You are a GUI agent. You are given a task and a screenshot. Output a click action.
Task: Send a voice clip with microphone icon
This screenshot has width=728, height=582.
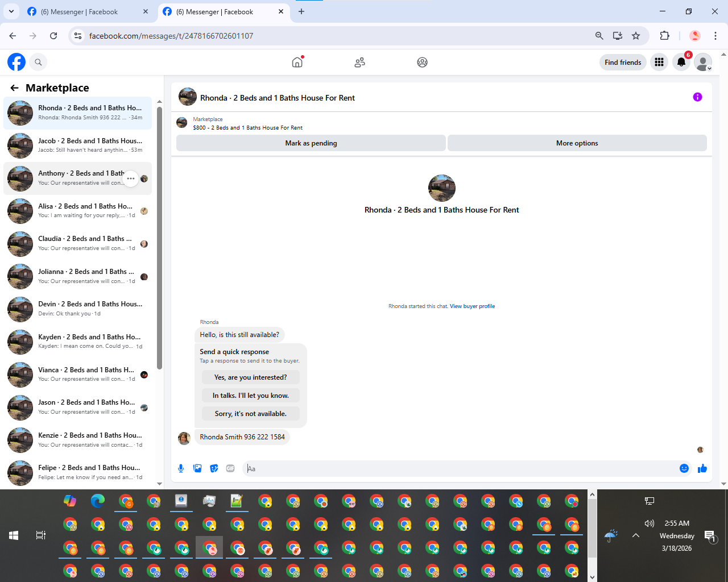click(181, 468)
